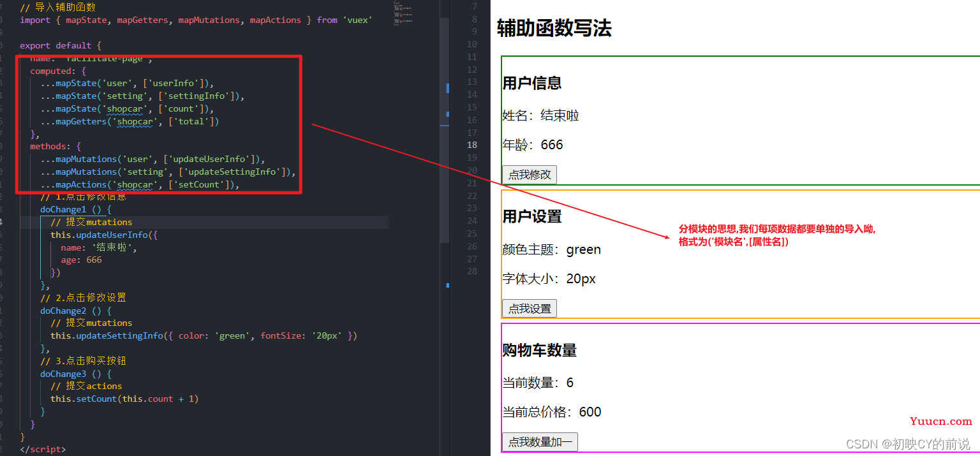The width and height of the screenshot is (980, 456).
Task: Click the 点我设置 button
Action: point(530,309)
